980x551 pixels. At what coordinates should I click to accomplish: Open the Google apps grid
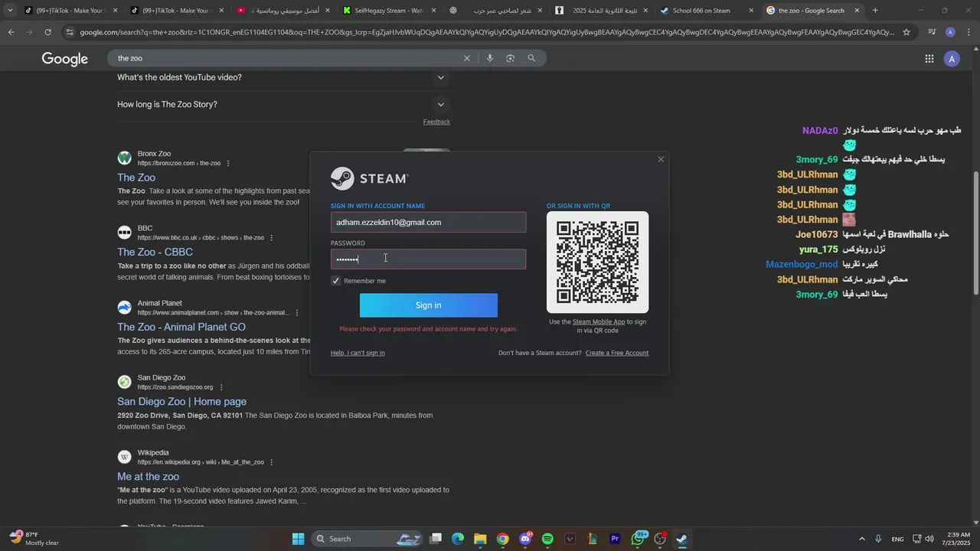(929, 59)
